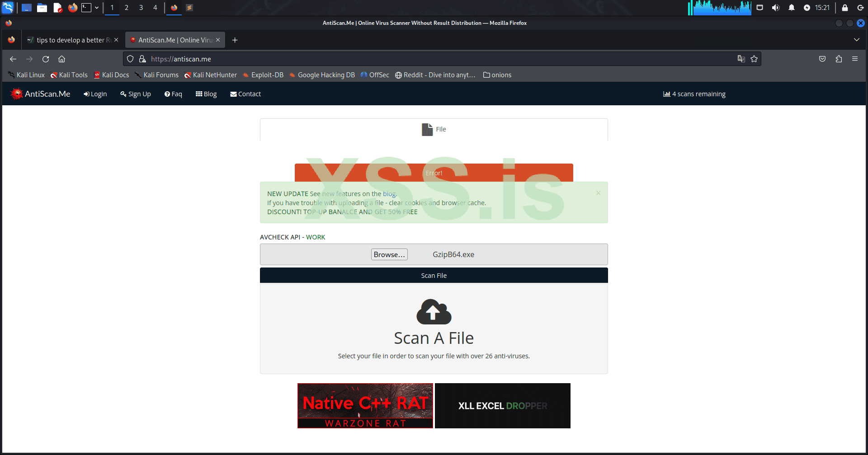Image resolution: width=868 pixels, height=455 pixels.
Task: Open the Blog menu item
Action: [206, 94]
